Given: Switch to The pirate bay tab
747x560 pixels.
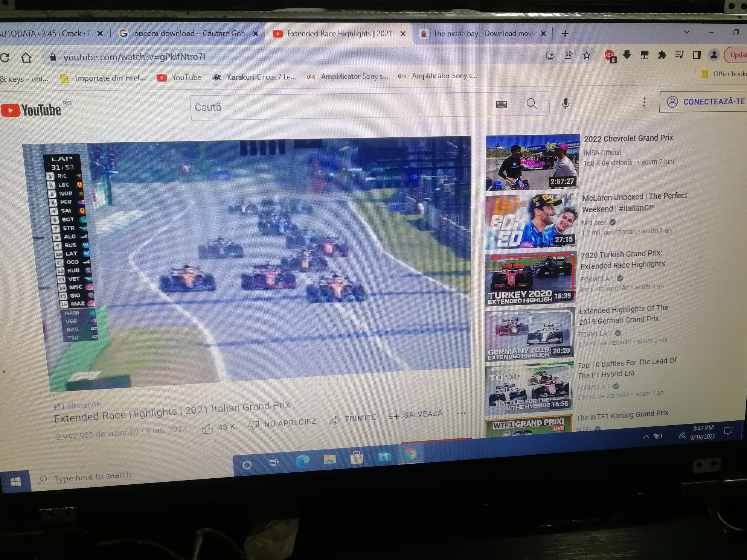Looking at the screenshot, I should coord(483,33).
